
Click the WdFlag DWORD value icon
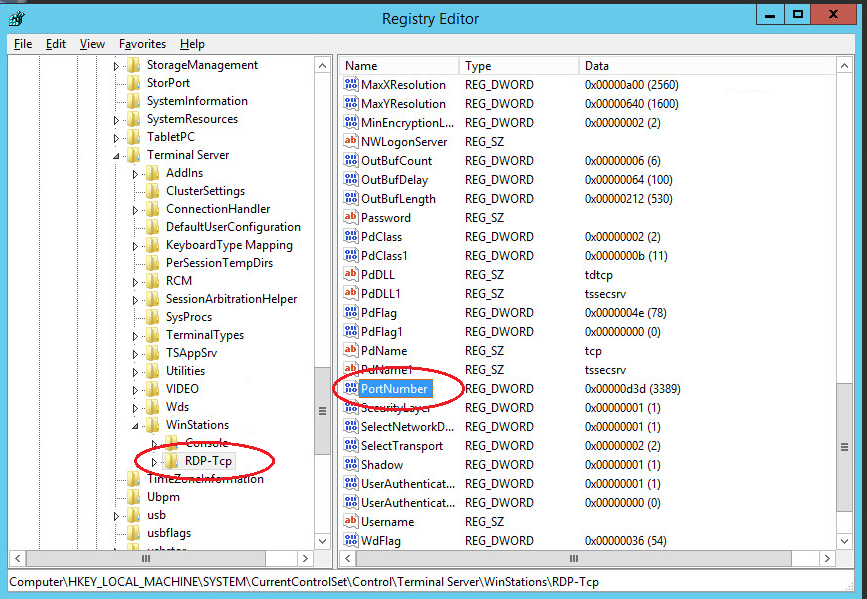[352, 540]
